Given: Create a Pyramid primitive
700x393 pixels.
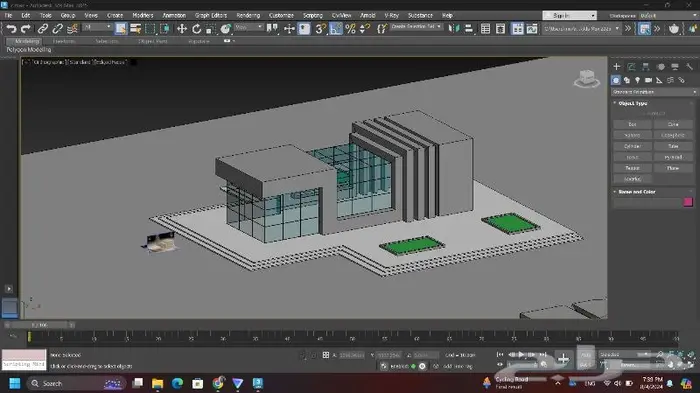Looking at the screenshot, I should 673,157.
